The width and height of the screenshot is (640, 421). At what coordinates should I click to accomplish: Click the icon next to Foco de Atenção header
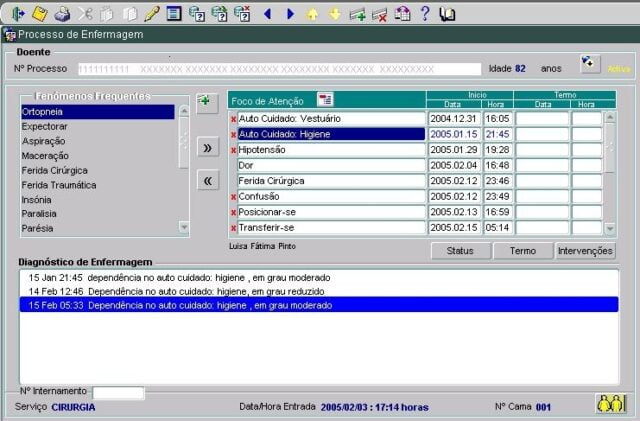(325, 99)
